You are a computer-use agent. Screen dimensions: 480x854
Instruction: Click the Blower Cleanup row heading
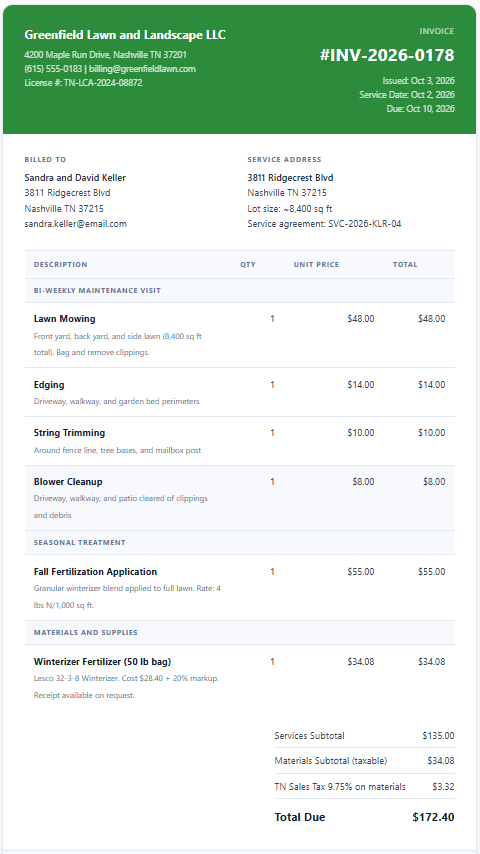point(68,482)
